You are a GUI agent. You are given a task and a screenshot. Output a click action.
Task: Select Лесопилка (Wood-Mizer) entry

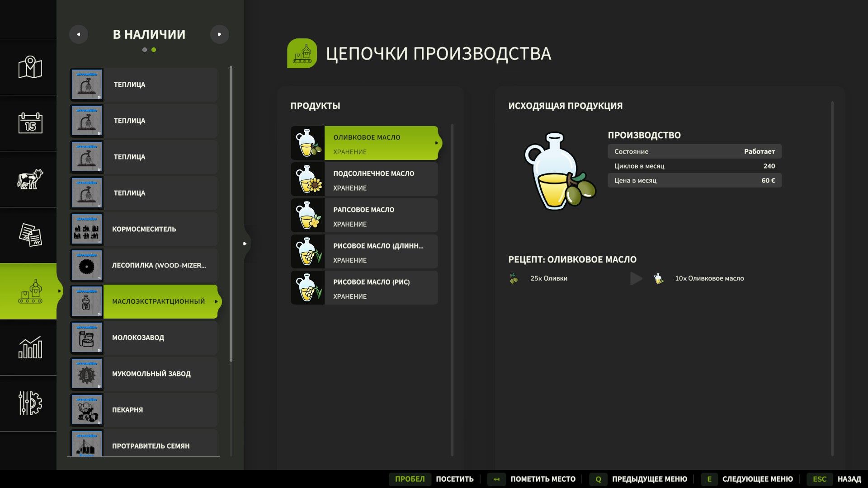[x=144, y=265]
